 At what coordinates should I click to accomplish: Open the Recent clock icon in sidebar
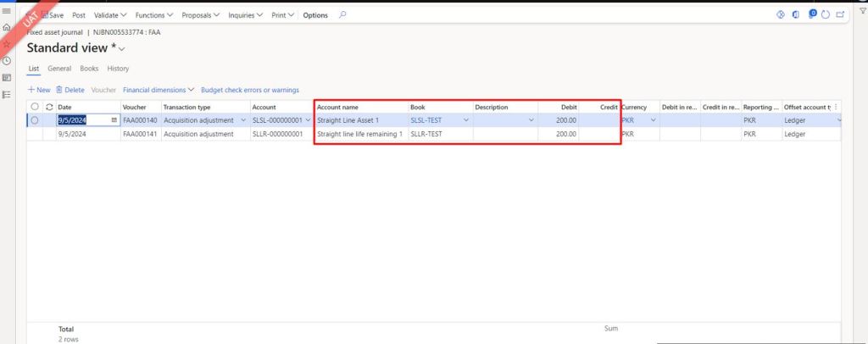click(x=7, y=60)
